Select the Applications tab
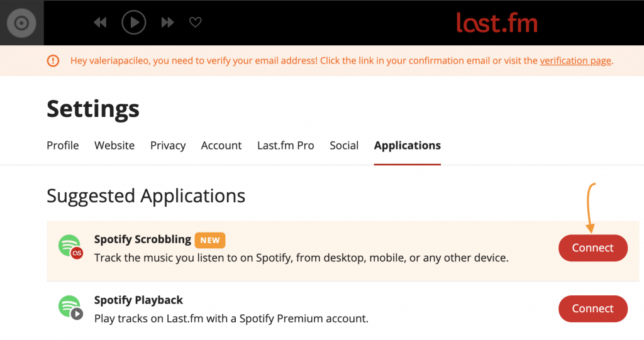 [408, 145]
